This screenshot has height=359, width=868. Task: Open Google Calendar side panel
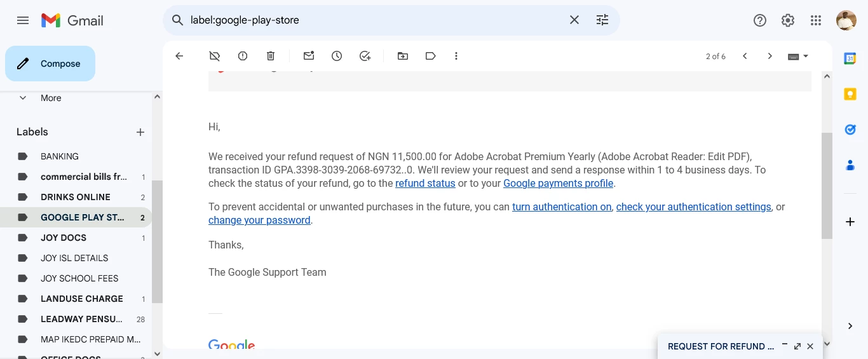pyautogui.click(x=850, y=58)
